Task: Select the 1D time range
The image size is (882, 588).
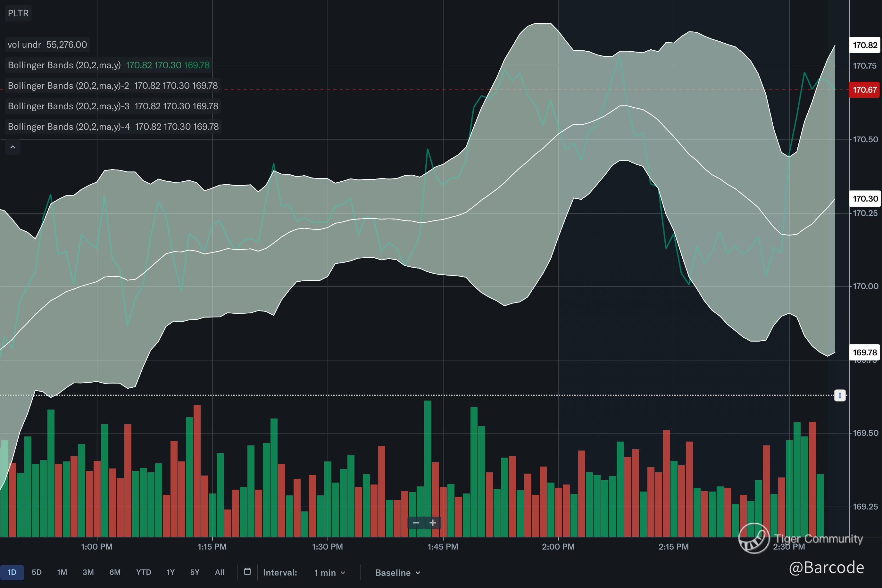Action: click(x=12, y=572)
